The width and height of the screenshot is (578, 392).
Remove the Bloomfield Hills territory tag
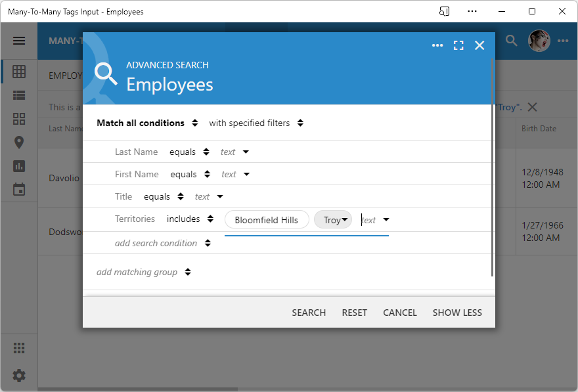[x=267, y=219]
